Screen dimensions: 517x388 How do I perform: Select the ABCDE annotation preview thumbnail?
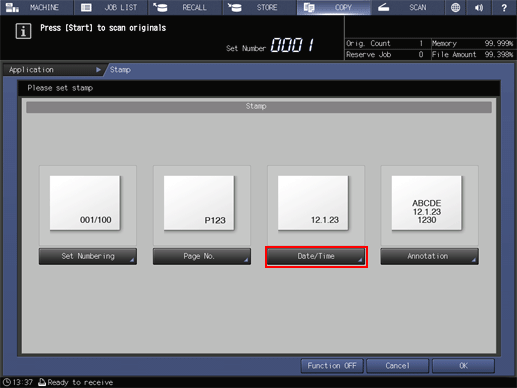click(426, 203)
